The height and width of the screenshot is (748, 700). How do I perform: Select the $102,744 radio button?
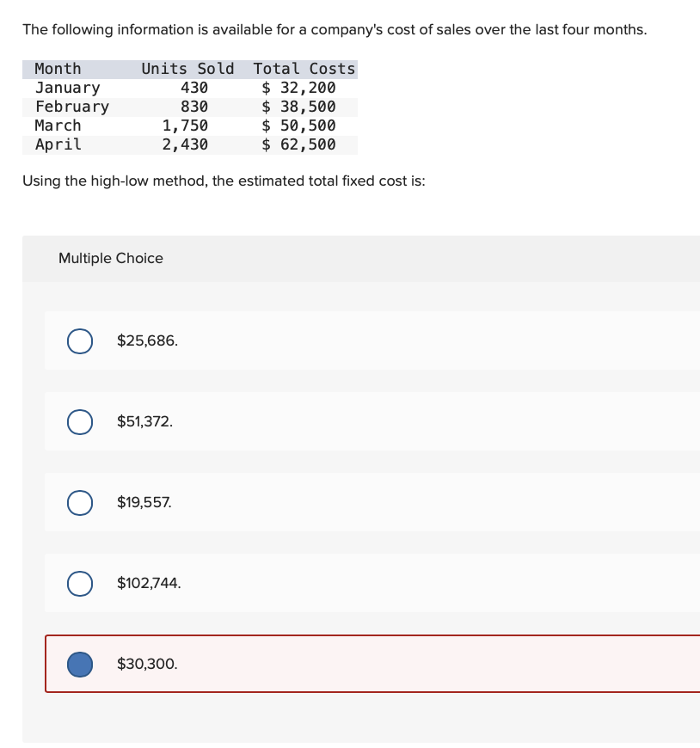[x=79, y=583]
